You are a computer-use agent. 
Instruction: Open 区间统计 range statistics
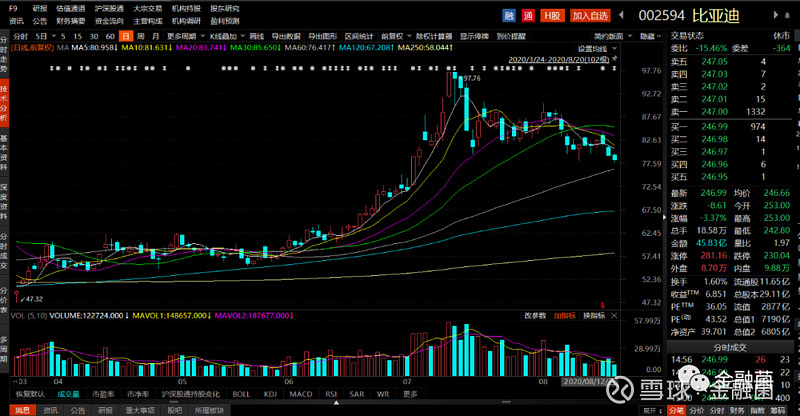[360, 36]
